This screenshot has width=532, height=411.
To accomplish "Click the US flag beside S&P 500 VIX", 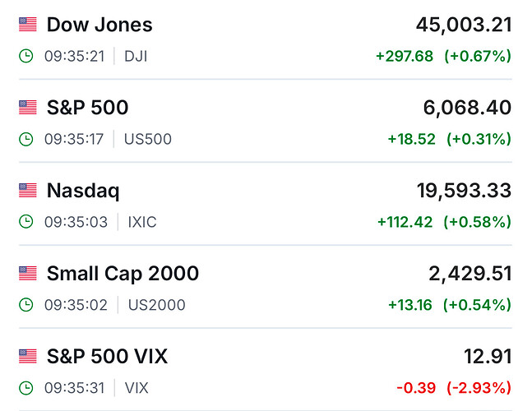I will pyautogui.click(x=28, y=357).
